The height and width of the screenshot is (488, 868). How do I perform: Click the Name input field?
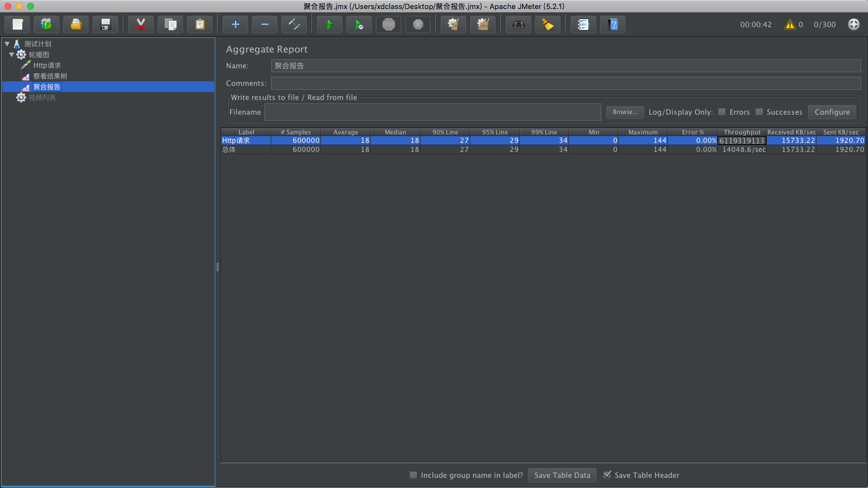point(566,66)
